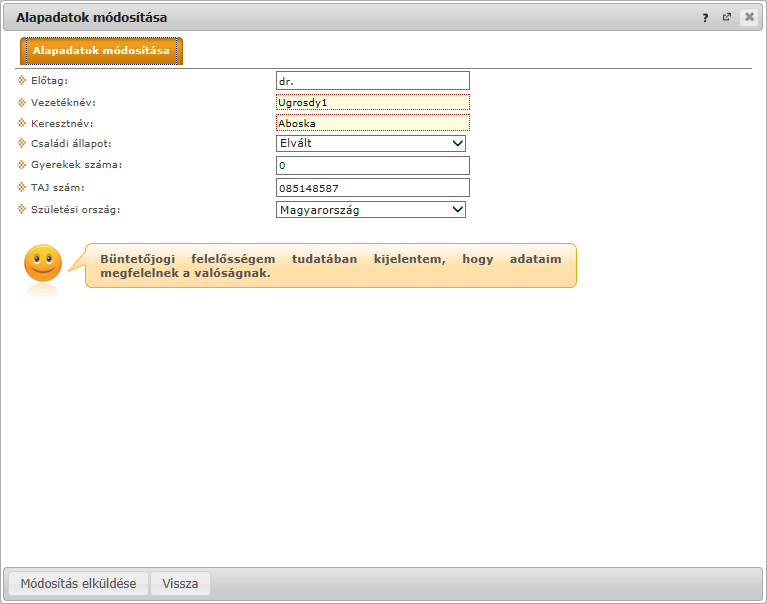Go back using the Vissza button
This screenshot has width=767, height=604.
[180, 583]
